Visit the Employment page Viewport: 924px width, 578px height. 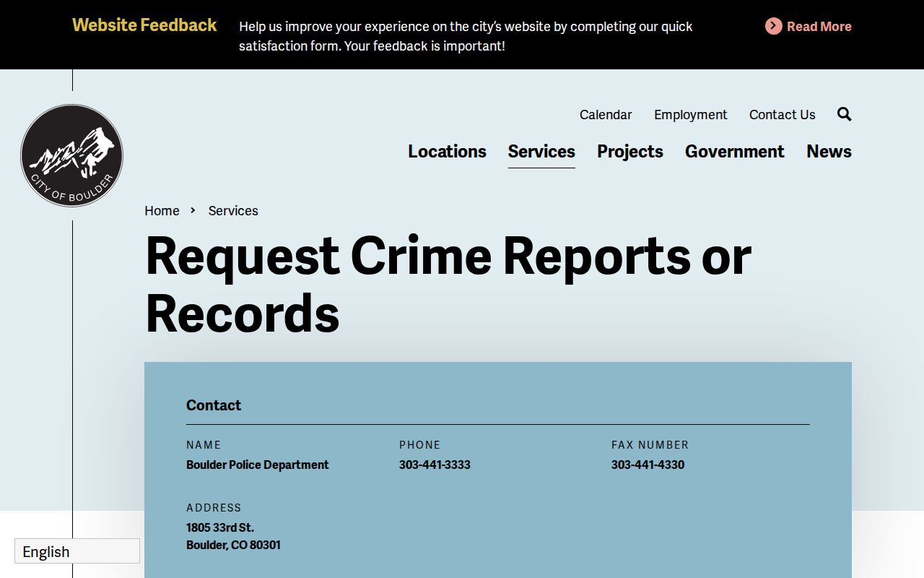[690, 115]
